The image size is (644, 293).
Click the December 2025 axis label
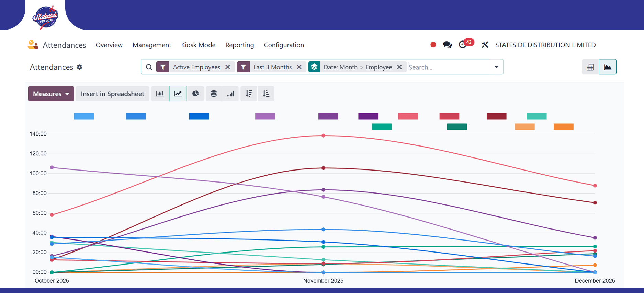coord(595,281)
